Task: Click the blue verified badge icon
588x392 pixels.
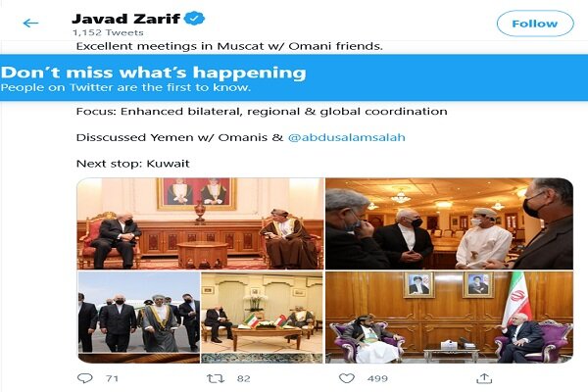Action: coord(194,18)
